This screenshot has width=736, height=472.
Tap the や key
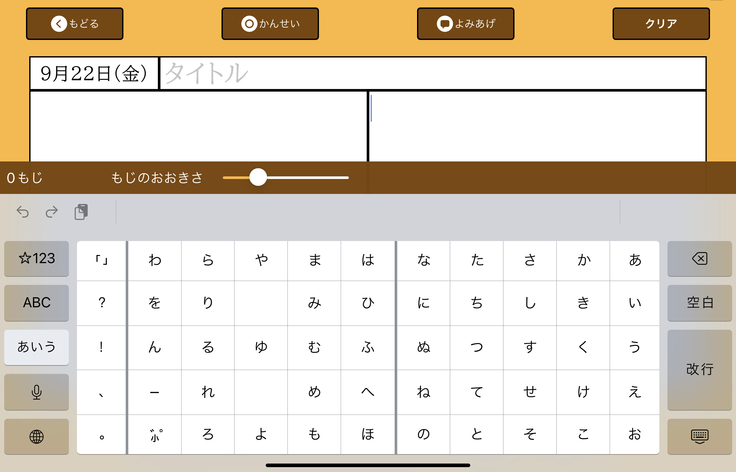tap(261, 260)
